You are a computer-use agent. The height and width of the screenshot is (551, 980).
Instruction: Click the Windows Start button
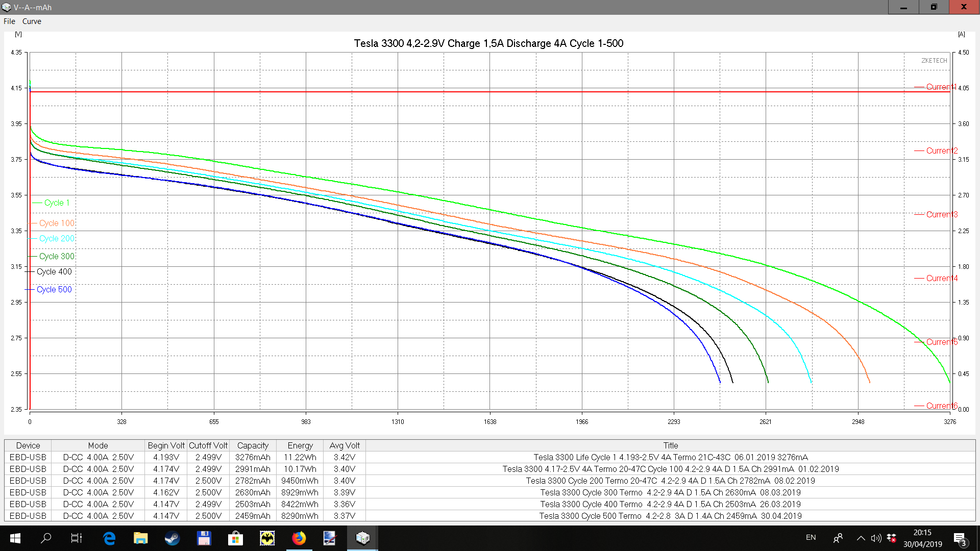tap(15, 538)
